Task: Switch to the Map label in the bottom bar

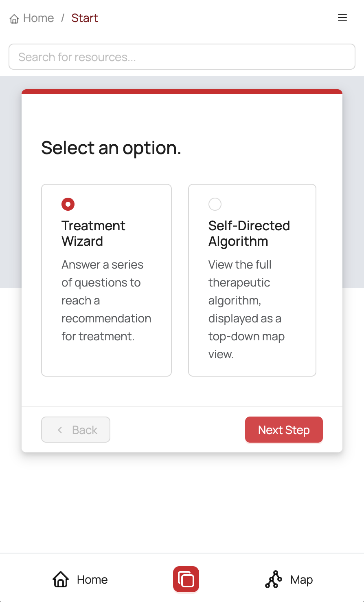Action: tap(301, 580)
